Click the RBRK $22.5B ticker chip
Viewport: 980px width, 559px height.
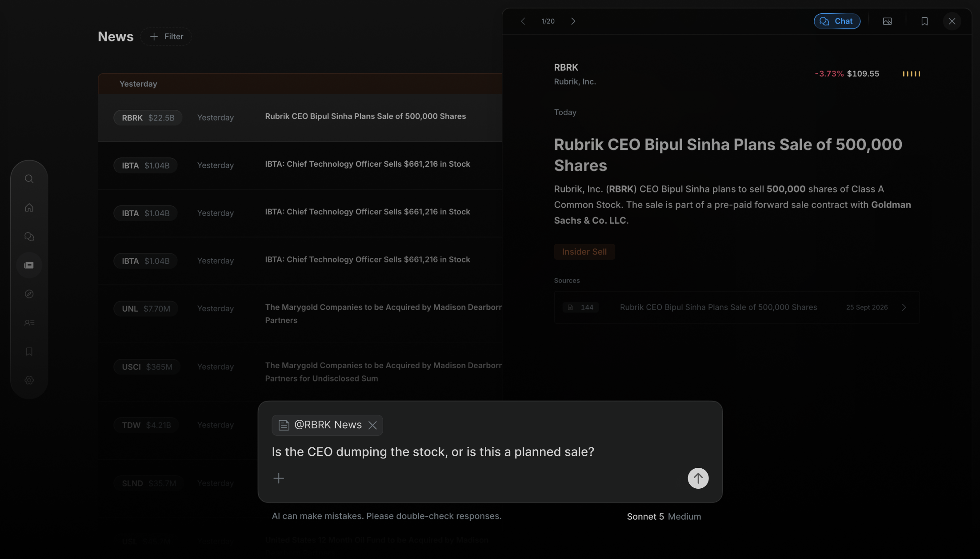(148, 118)
